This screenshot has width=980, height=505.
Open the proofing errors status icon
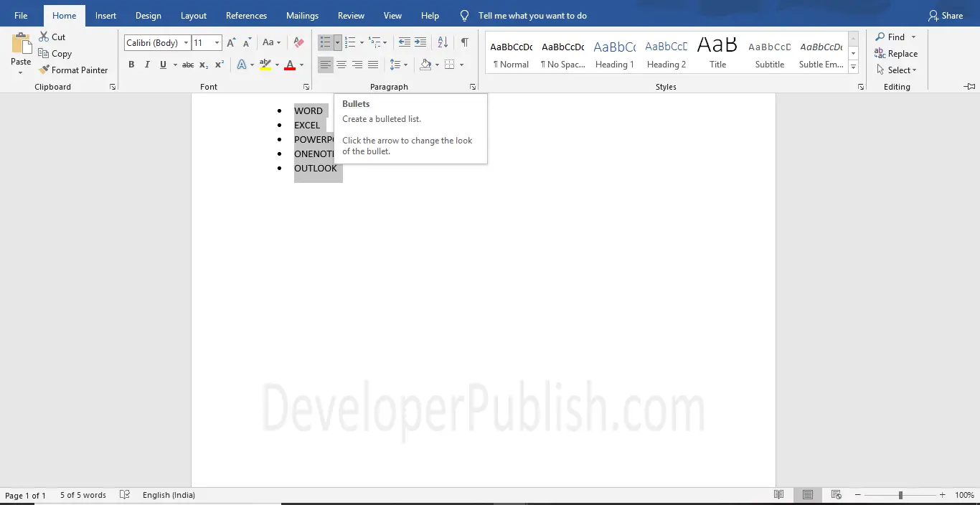(x=125, y=495)
